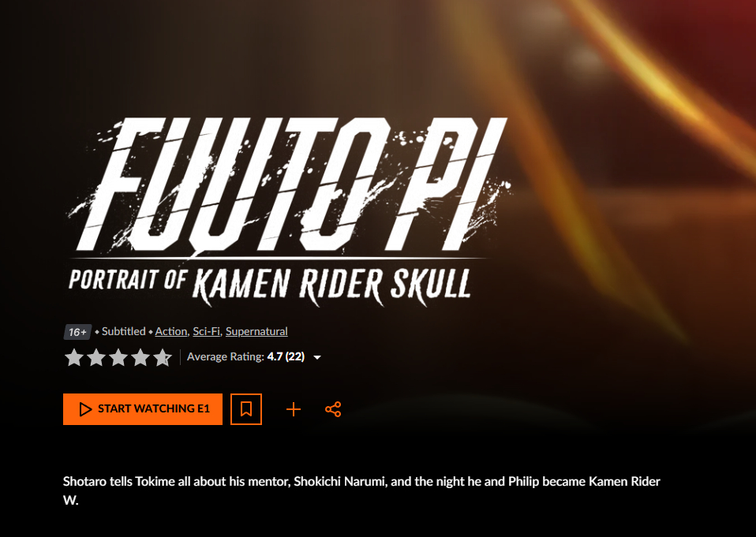Open the Supernatural genre link
The width and height of the screenshot is (756, 537).
coord(256,331)
